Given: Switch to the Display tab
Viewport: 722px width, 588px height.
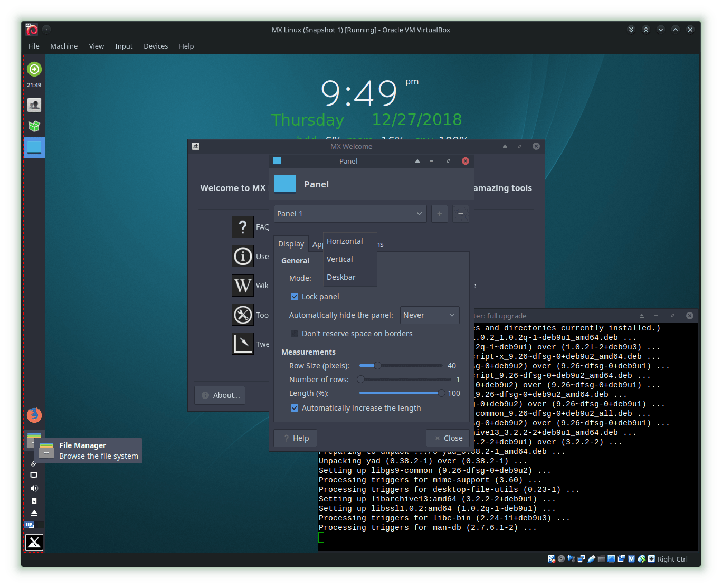Looking at the screenshot, I should pos(291,243).
